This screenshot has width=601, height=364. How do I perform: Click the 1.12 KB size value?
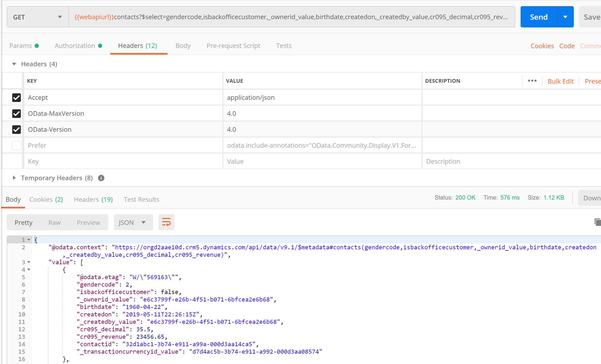(554, 198)
